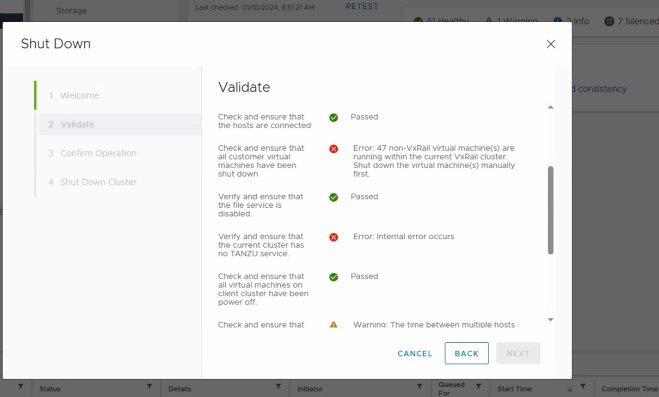The height and width of the screenshot is (397, 659).
Task: Click 'Passed' result for client cluster check
Action: pyautogui.click(x=364, y=276)
